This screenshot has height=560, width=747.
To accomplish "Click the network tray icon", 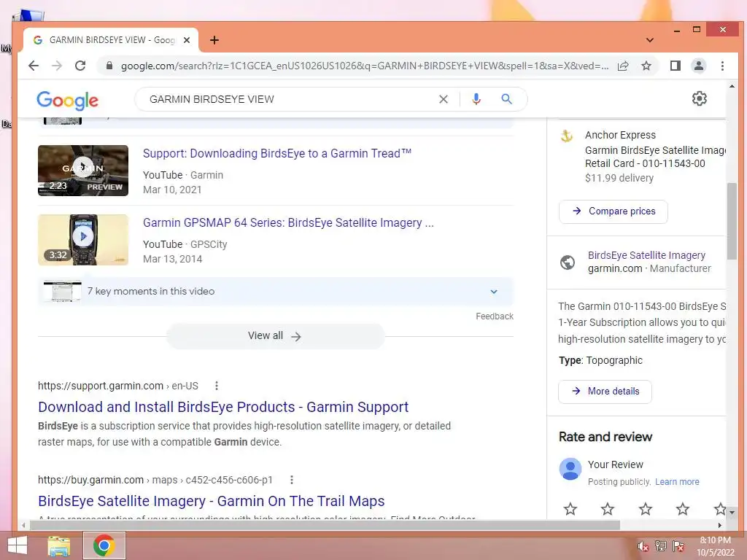I will tap(660, 545).
